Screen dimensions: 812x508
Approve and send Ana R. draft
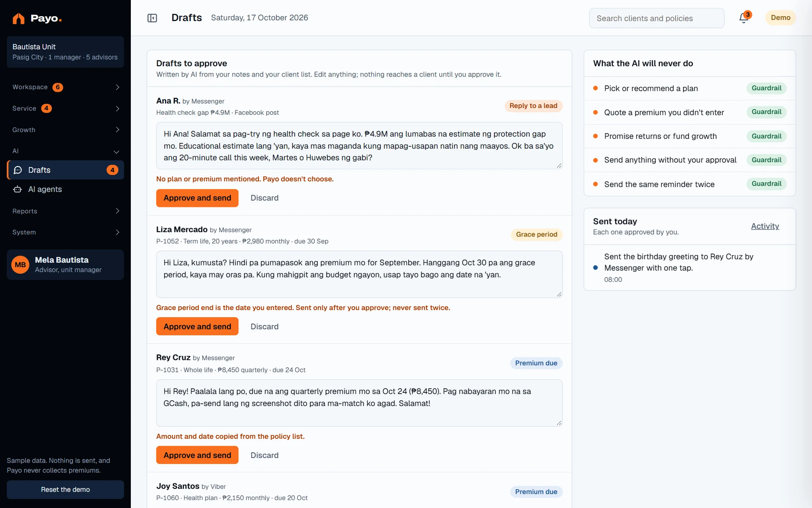(x=197, y=198)
